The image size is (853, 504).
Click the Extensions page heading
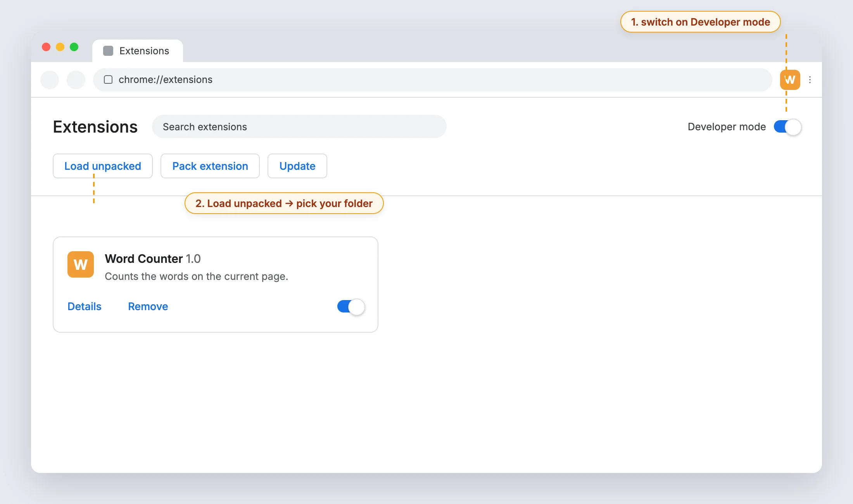click(95, 127)
